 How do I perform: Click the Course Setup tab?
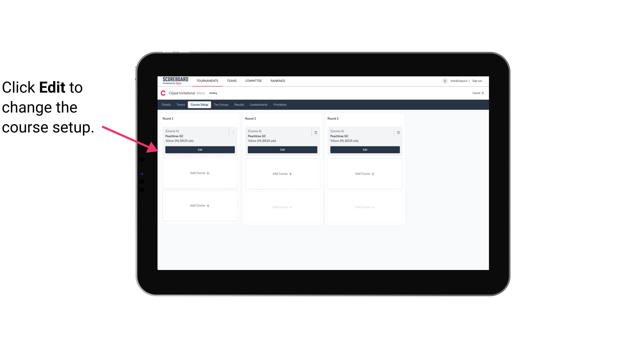tap(199, 104)
